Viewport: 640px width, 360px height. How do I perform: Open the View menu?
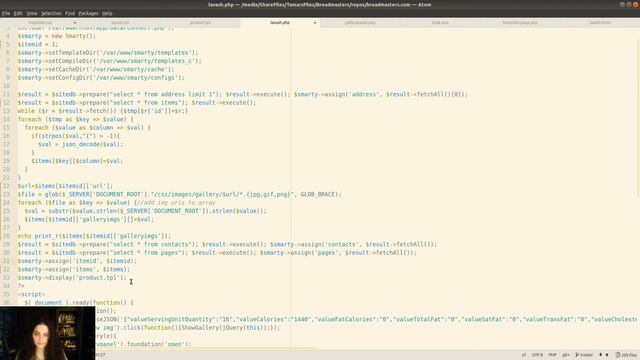(x=31, y=13)
